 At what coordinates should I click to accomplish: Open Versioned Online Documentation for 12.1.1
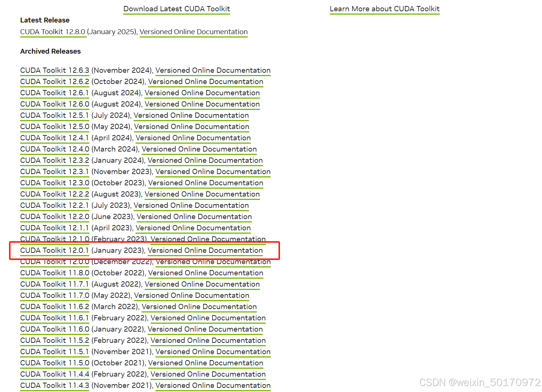coord(193,228)
